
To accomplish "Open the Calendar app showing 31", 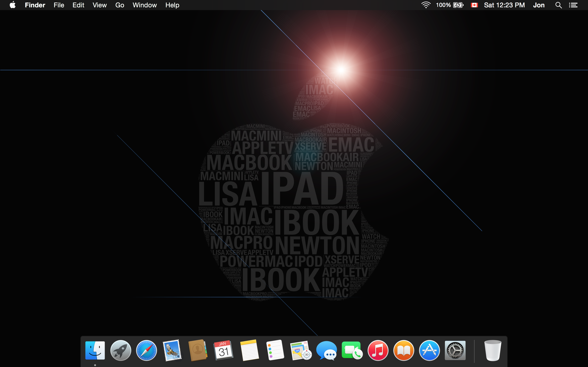I will [x=223, y=350].
